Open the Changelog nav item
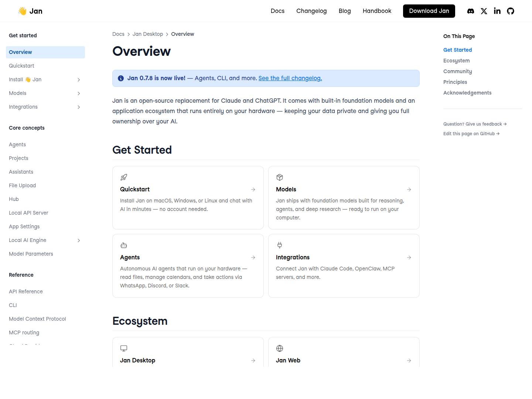The image size is (532, 399). click(311, 11)
